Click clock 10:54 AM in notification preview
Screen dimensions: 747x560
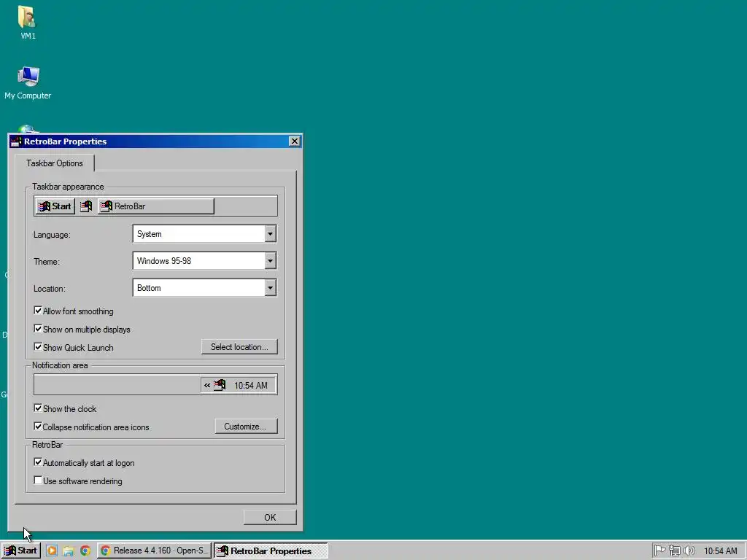click(x=251, y=385)
